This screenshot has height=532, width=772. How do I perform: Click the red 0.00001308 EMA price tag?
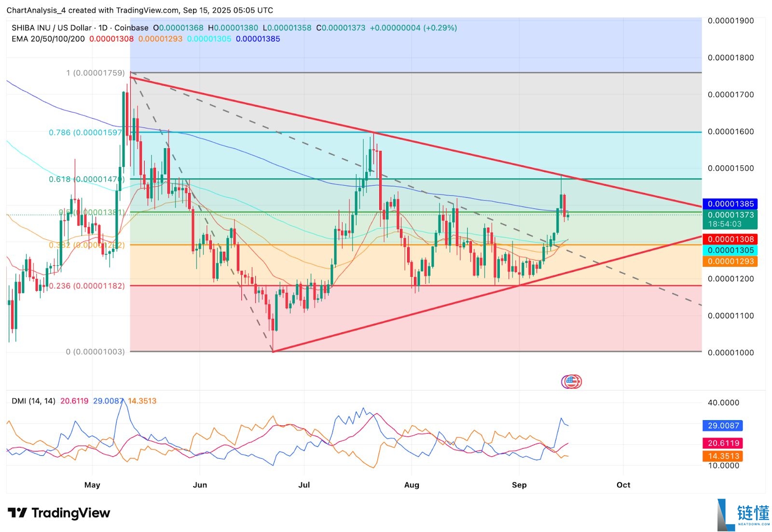[x=730, y=239]
